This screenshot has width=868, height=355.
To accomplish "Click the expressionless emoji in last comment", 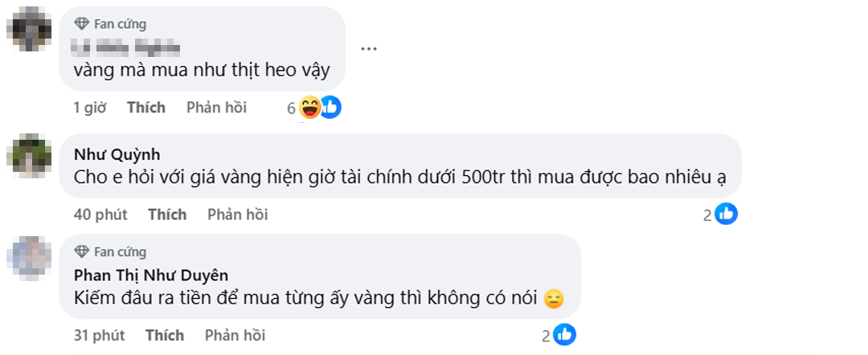I will point(554,299).
